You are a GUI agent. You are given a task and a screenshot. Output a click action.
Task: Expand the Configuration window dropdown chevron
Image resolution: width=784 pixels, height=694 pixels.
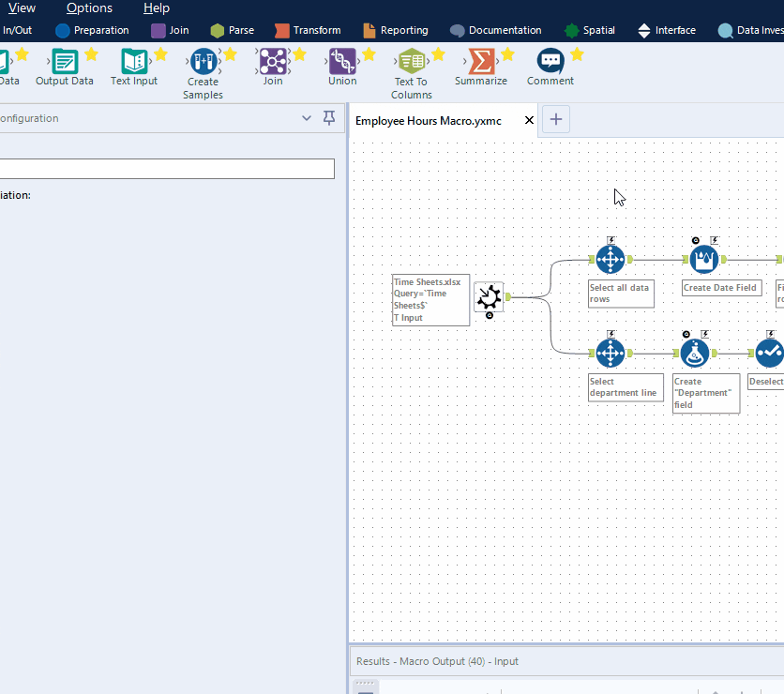[307, 118]
